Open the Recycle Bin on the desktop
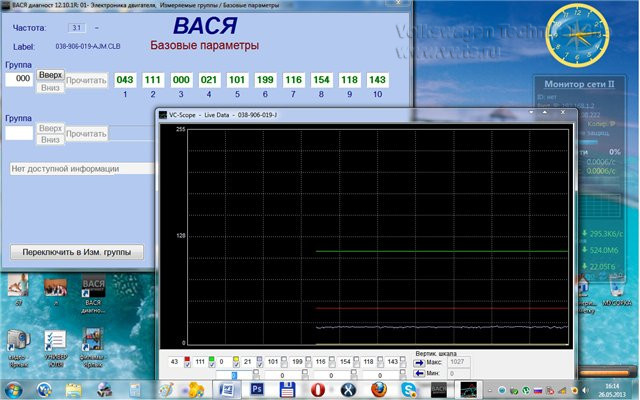Screen dimensions: 640x400 click(x=616, y=291)
